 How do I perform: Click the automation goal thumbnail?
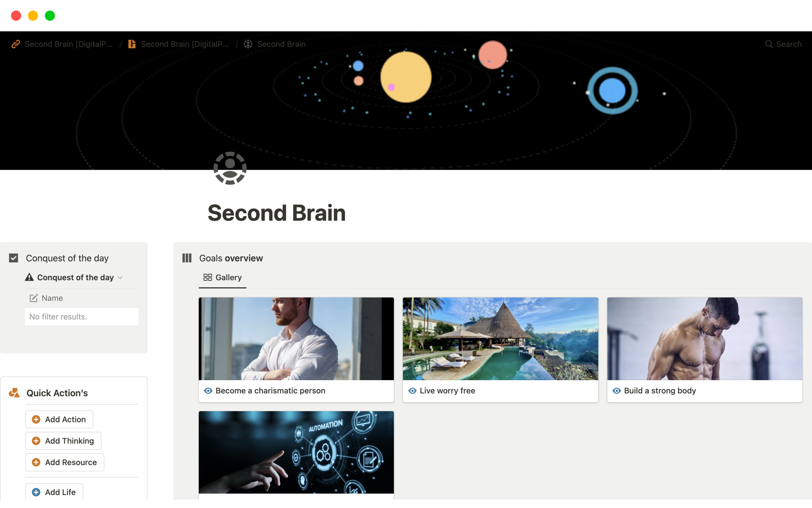(x=296, y=453)
